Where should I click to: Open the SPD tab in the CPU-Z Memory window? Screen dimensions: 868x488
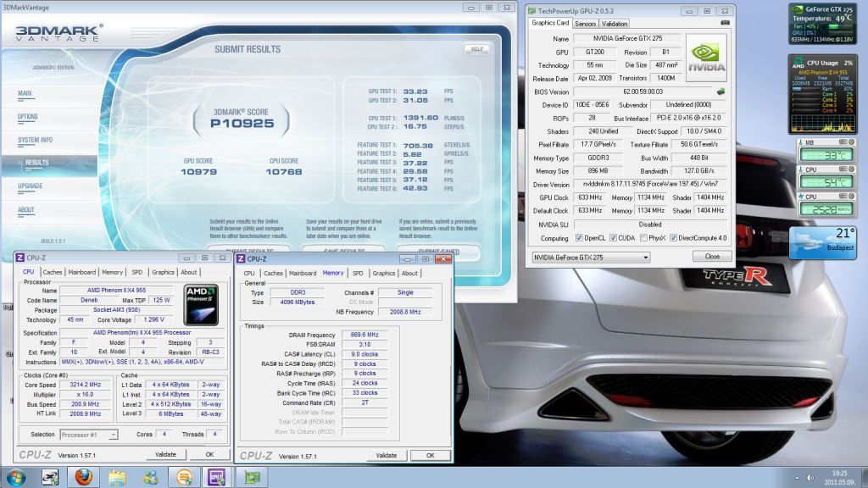click(358, 274)
